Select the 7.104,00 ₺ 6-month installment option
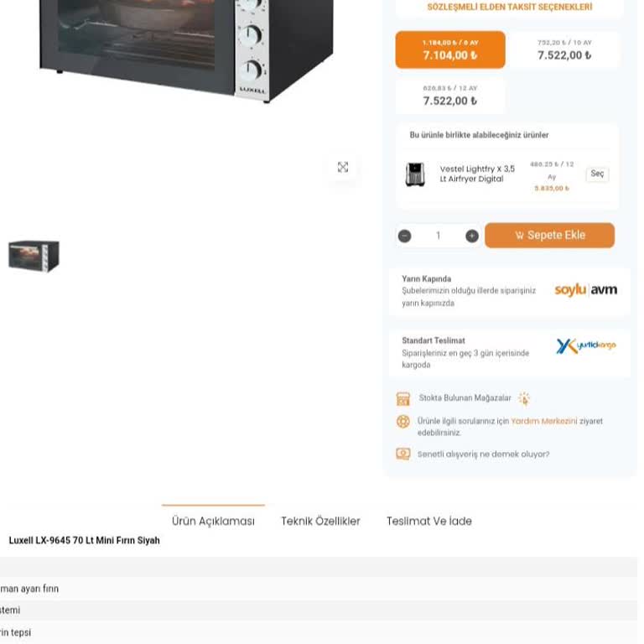Image resolution: width=644 pixels, height=644 pixels. pyautogui.click(x=450, y=49)
